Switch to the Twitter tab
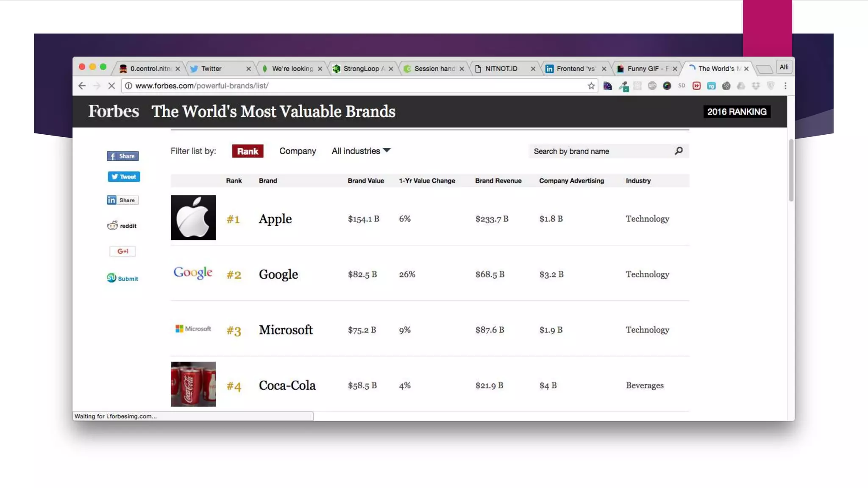The height and width of the screenshot is (488, 868). pyautogui.click(x=216, y=69)
